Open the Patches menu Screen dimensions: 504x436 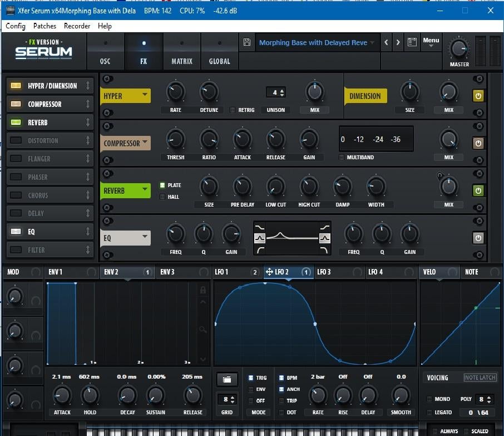(45, 26)
